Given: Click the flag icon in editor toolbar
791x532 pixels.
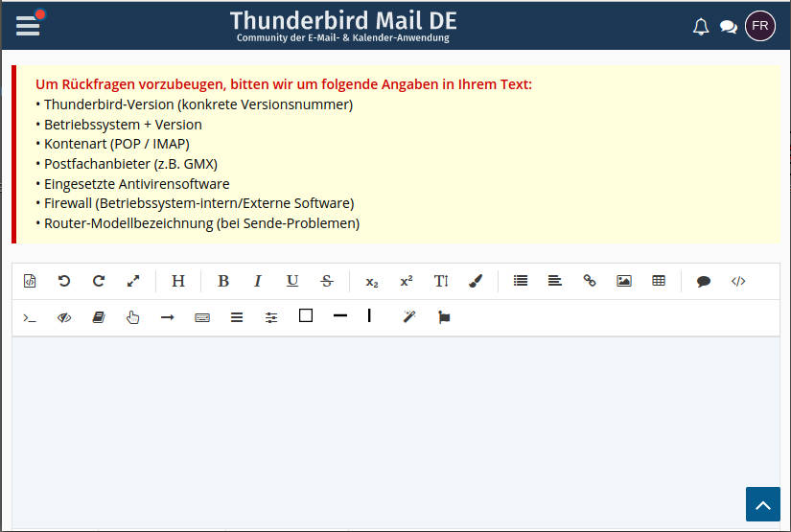Looking at the screenshot, I should click(444, 317).
